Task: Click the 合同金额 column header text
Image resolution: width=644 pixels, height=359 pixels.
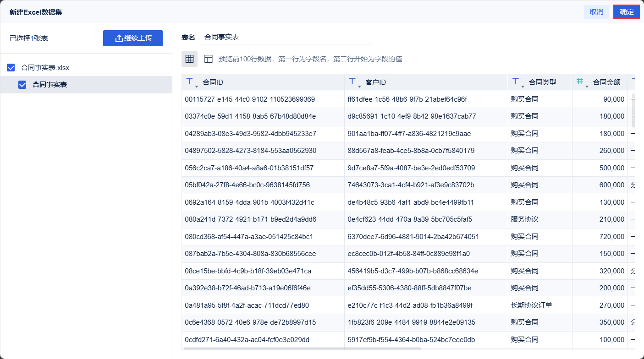Action: [x=606, y=82]
